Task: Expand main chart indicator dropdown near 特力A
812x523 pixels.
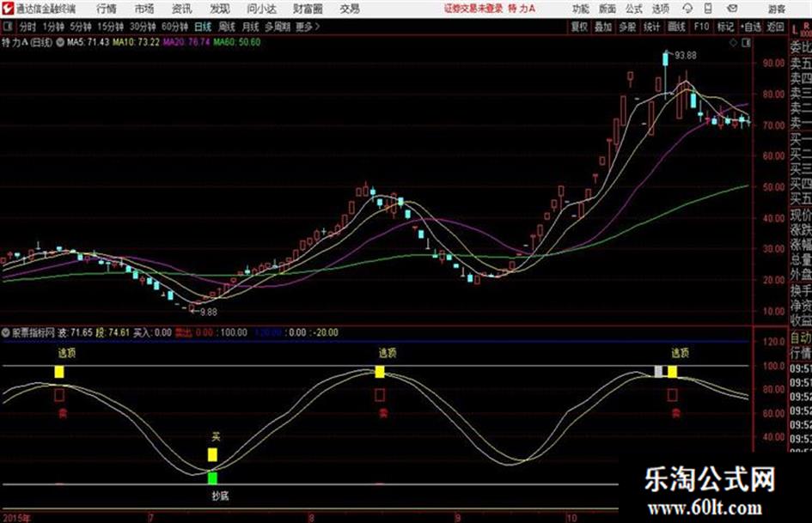Action: (x=60, y=43)
